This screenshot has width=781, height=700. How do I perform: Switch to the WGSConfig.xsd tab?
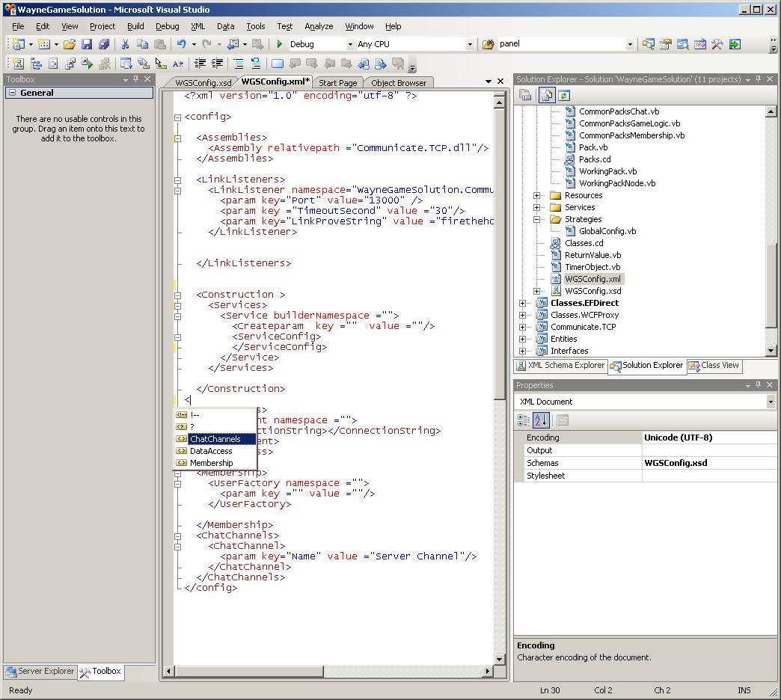(203, 83)
